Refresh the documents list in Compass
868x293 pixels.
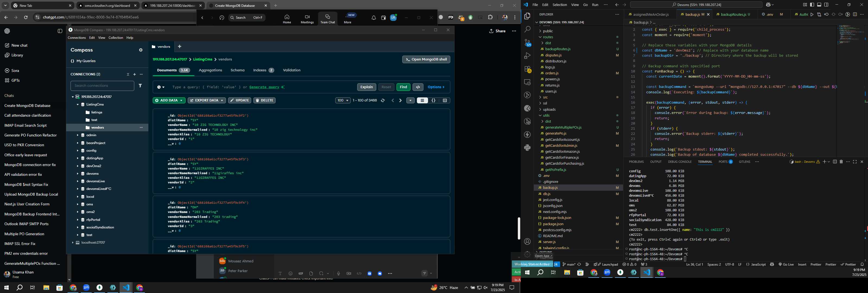point(383,100)
